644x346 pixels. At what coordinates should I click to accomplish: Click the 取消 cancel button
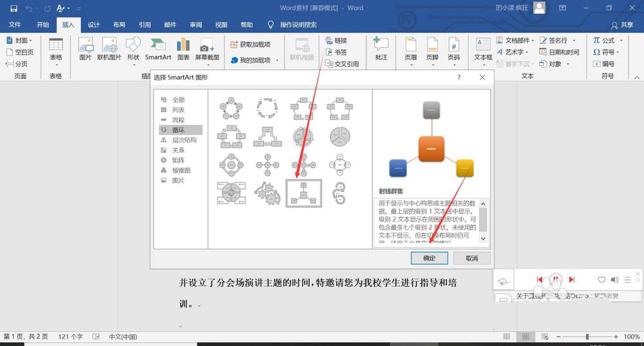[472, 258]
